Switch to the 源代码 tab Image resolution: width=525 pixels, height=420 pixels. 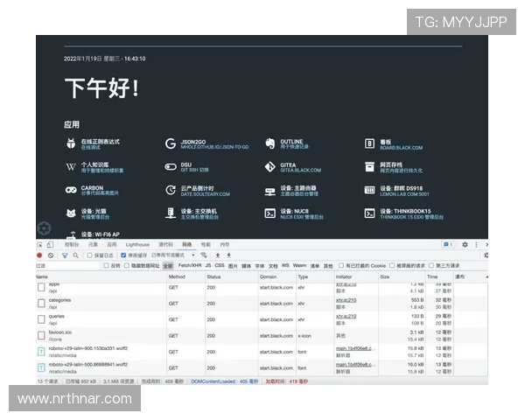click(165, 245)
